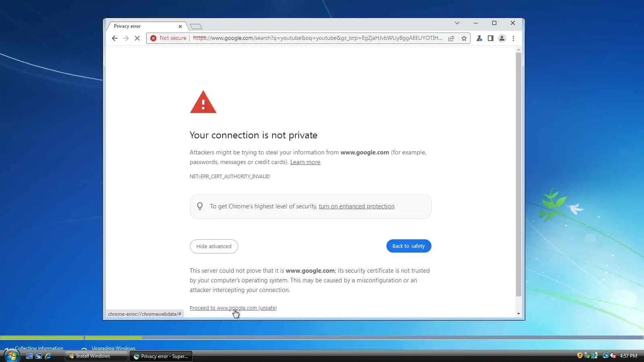644x362 pixels.
Task: Click the monitor tray icon with yellow note
Action: 594,356
